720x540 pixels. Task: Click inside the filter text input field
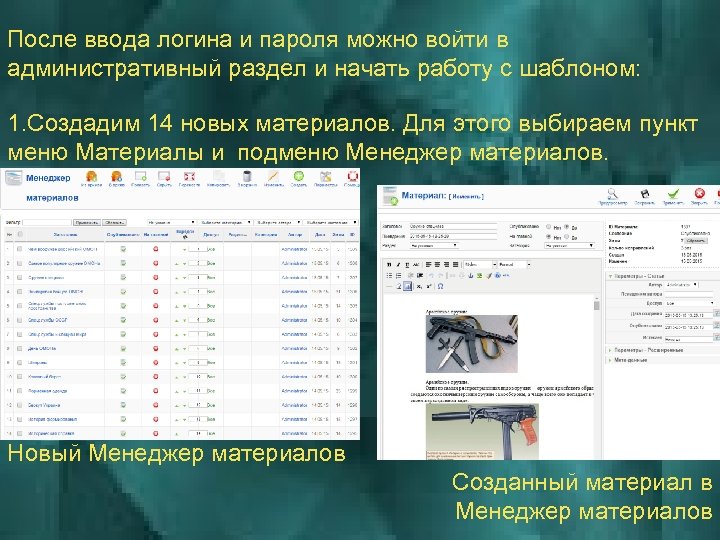[47, 222]
